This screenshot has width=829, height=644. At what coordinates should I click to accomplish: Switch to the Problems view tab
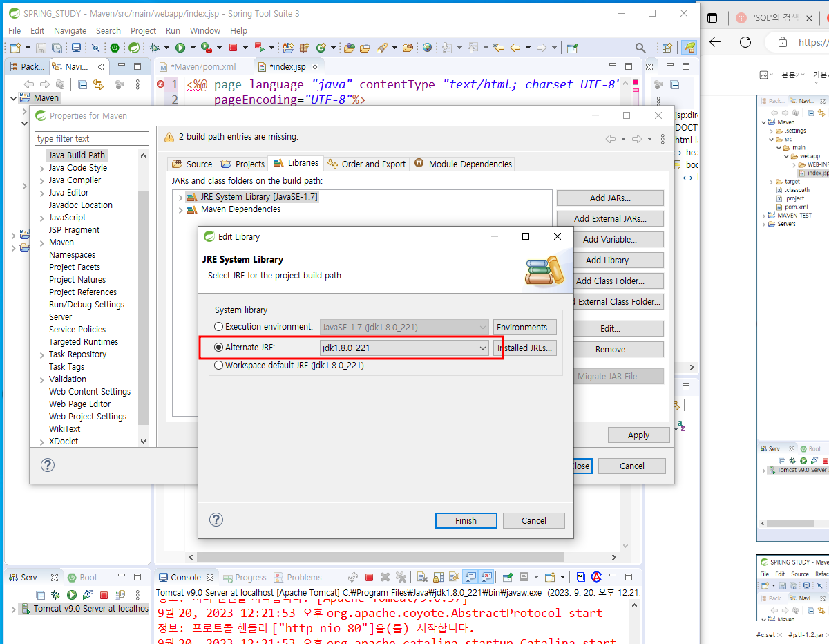click(298, 577)
